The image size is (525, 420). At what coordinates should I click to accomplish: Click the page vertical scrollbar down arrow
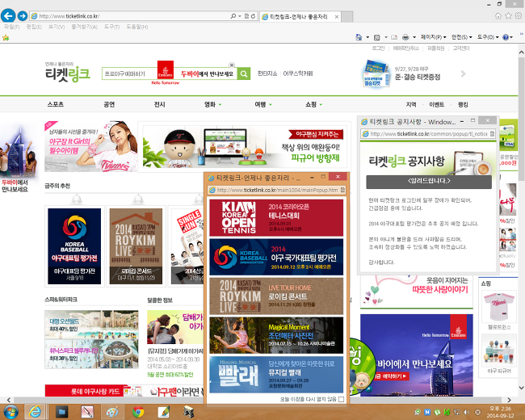tap(521, 388)
